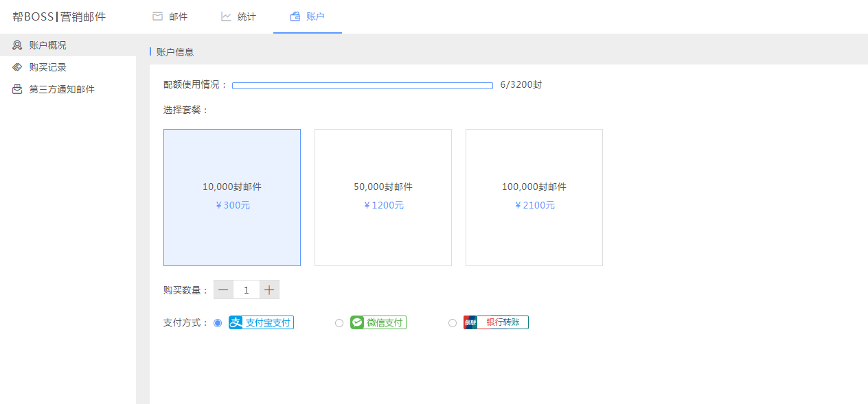
Task: Click the WeChat Pay logo
Action: point(378,322)
